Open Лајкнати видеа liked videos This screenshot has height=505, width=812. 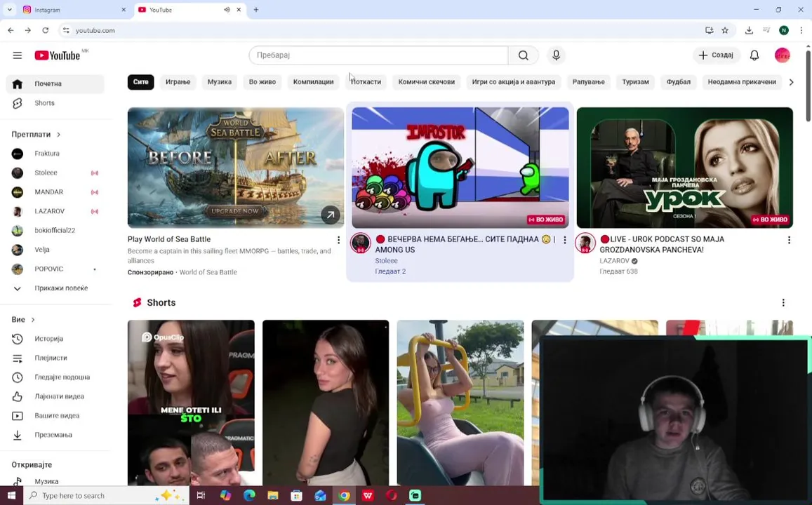(x=55, y=396)
